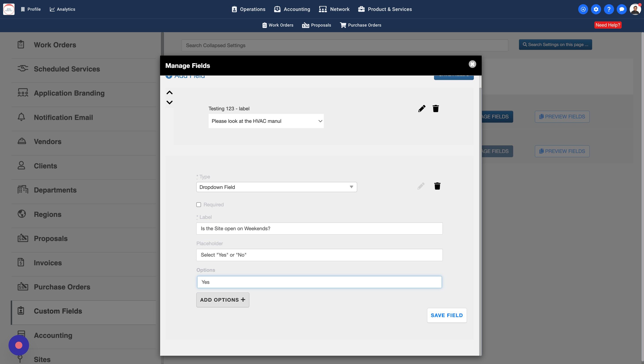Open the chat bubble icon in header
The width and height of the screenshot is (644, 364).
tap(621, 9)
